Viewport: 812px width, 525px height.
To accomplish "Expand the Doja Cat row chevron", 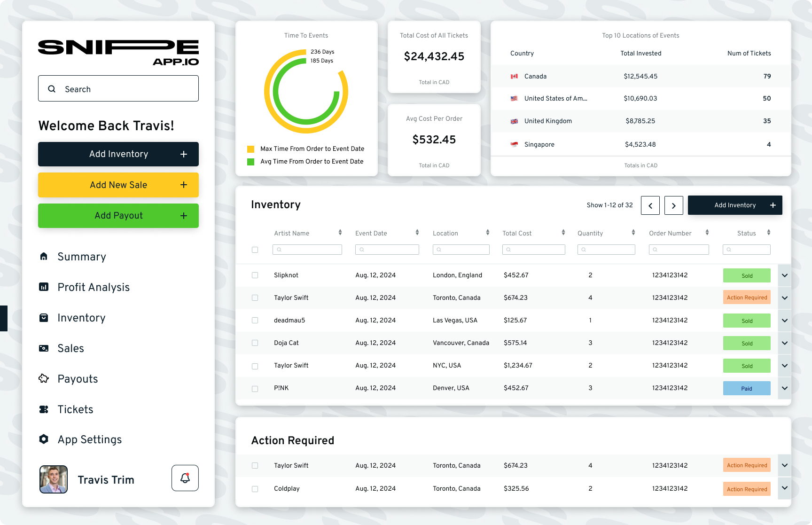I will coord(785,343).
